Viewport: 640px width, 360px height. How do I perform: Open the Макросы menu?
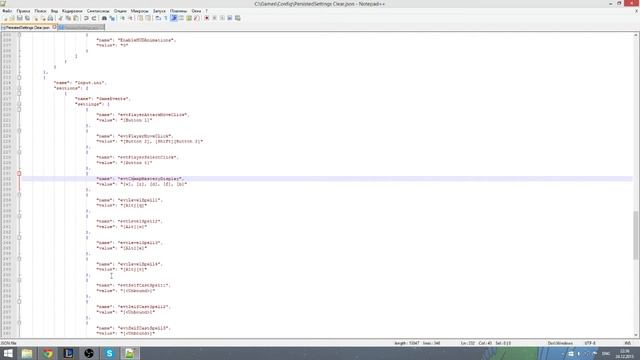point(140,11)
